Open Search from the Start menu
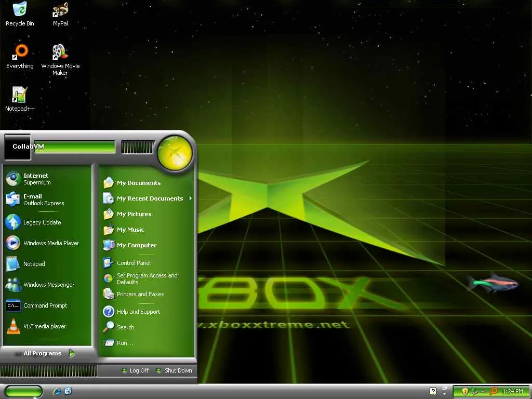Screen dimensions: 532x399 [x=147, y=327]
